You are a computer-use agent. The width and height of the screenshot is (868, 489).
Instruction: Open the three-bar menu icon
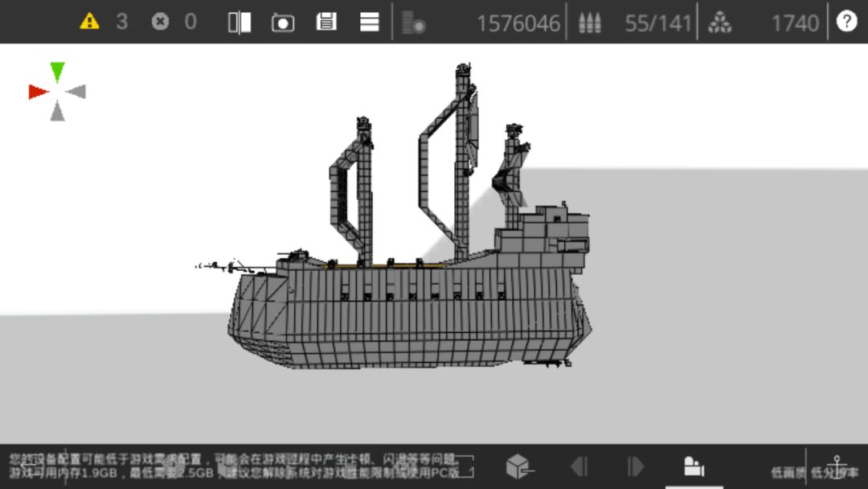[x=369, y=23]
